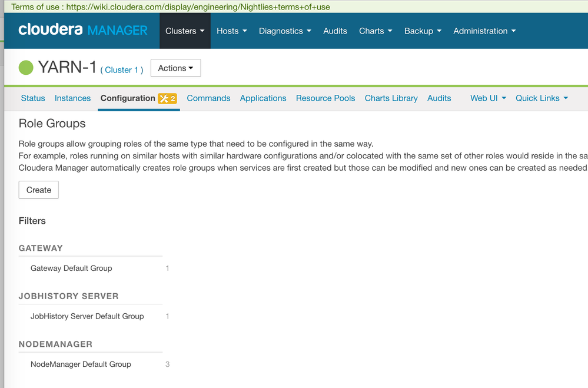Expand the Quick Links dropdown
The width and height of the screenshot is (588, 388).
pyautogui.click(x=542, y=98)
